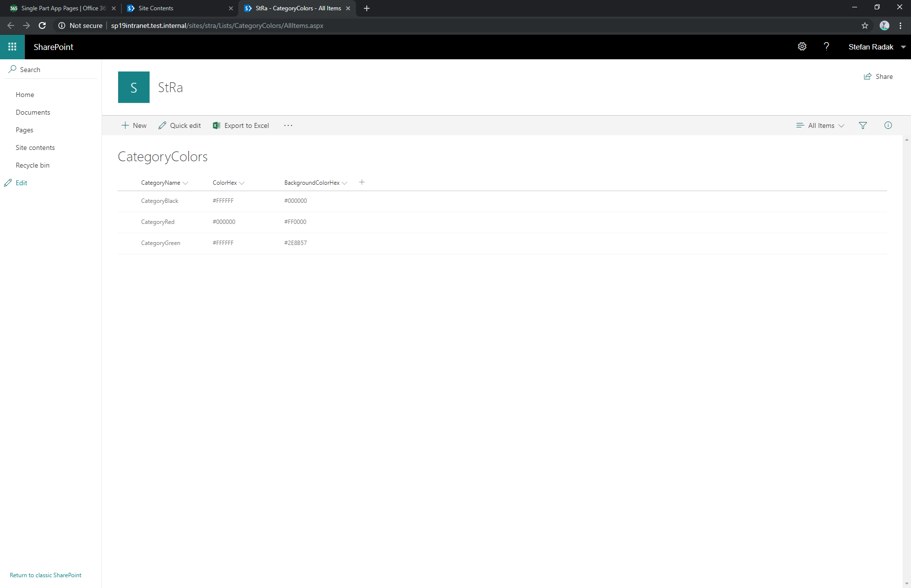Open the help question mark
This screenshot has width=911, height=588.
tap(826, 47)
